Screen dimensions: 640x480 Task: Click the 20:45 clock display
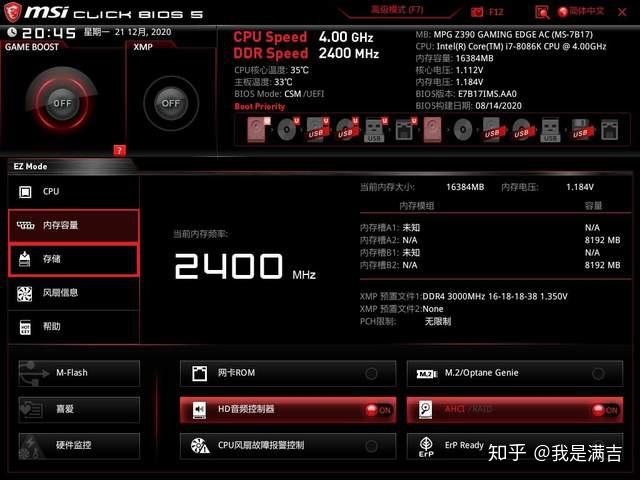pyautogui.click(x=49, y=33)
